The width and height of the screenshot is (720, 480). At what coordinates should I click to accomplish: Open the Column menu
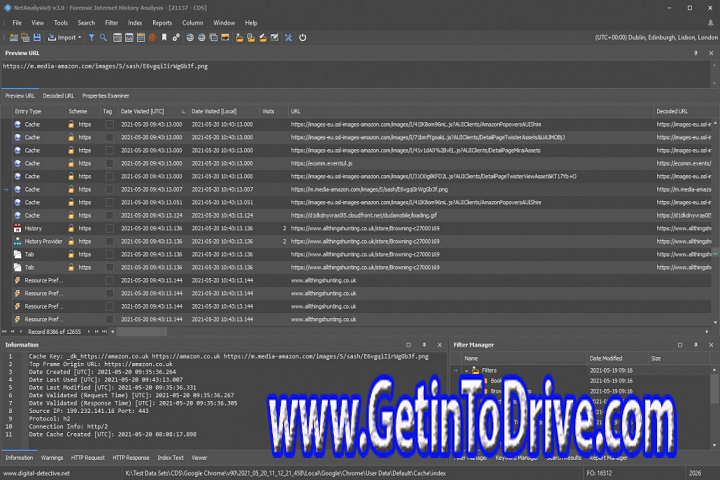[x=192, y=23]
